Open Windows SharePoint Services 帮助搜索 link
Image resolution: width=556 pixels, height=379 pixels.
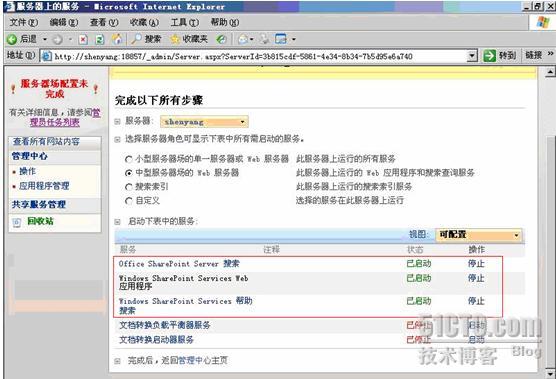tap(185, 306)
